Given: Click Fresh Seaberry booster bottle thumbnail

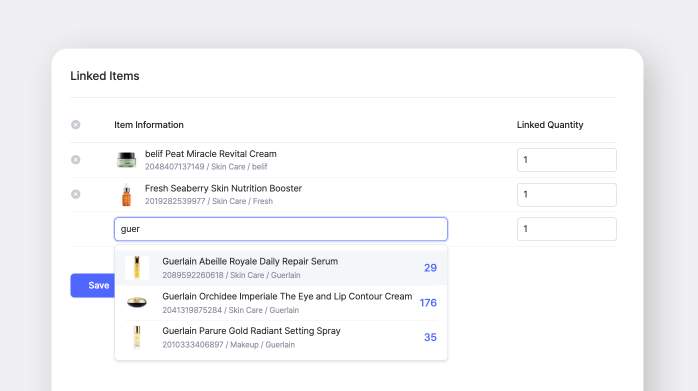Looking at the screenshot, I should 126,195.
